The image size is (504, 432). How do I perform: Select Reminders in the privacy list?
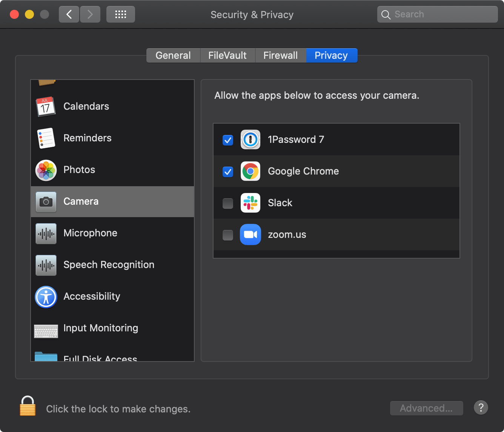coord(112,138)
